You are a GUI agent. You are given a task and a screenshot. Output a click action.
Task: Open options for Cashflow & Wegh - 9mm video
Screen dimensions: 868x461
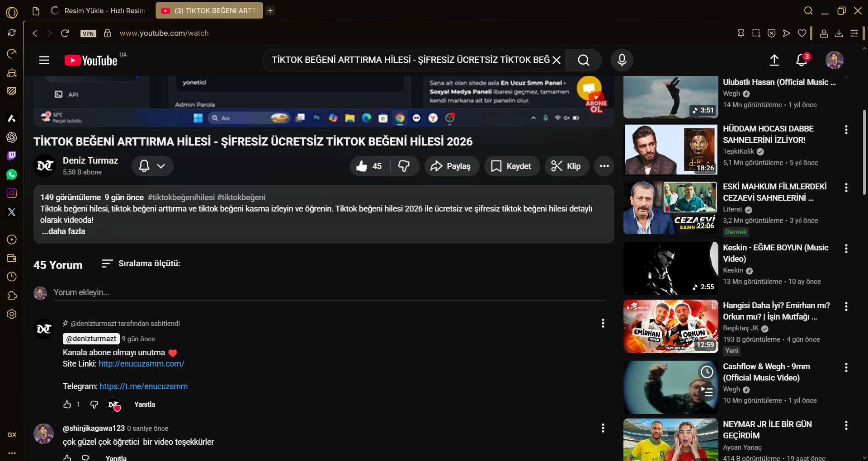[x=846, y=367]
